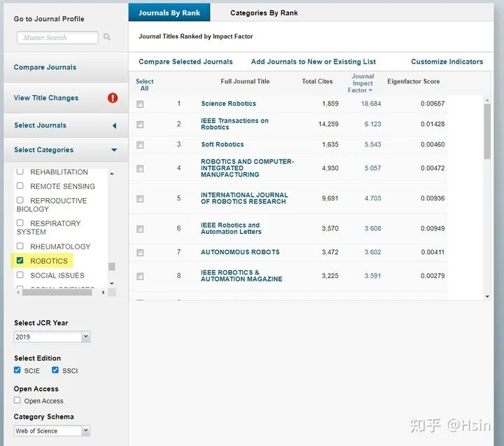Select the Soft Robotics row checkbox

140,145
